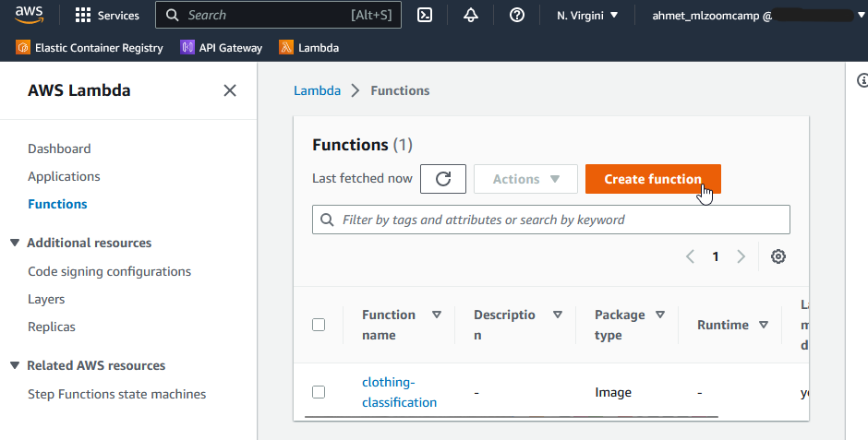Open the Services grid menu
The height and width of the screenshot is (440, 868).
(x=107, y=15)
